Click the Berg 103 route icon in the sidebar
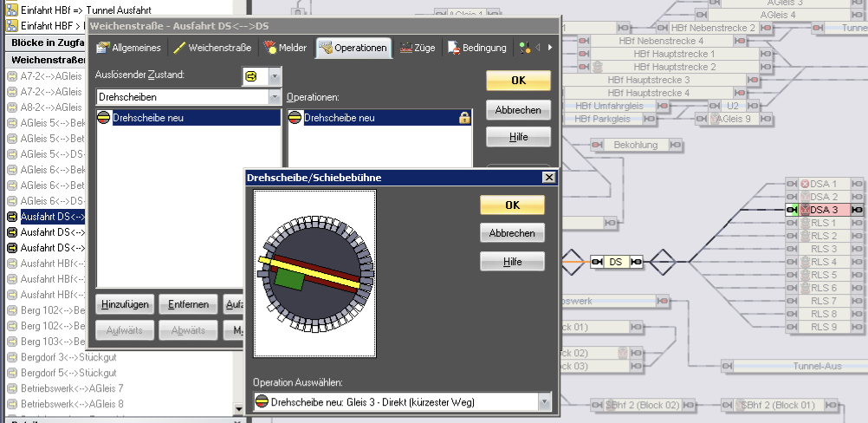 point(12,342)
